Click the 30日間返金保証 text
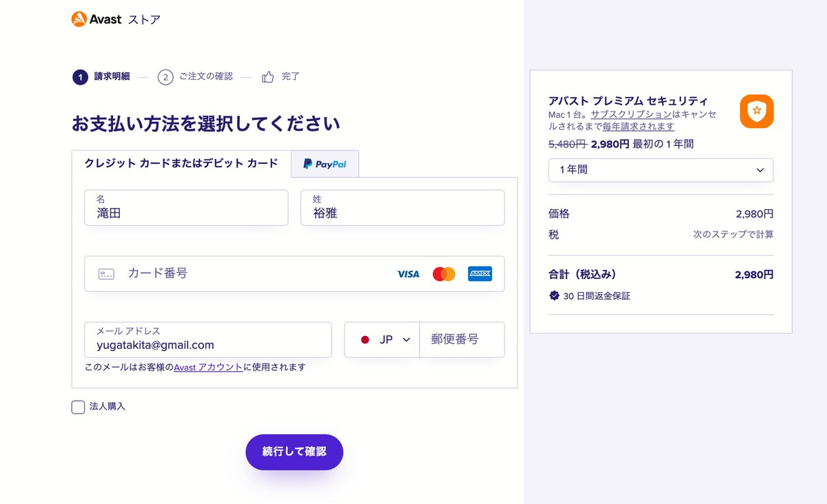The image size is (827, 504). tap(597, 296)
